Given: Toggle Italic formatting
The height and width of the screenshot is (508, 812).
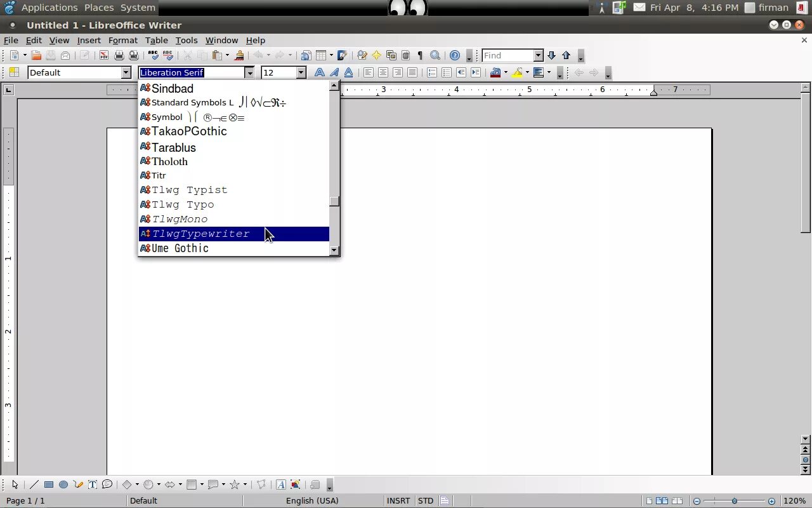Looking at the screenshot, I should click(x=334, y=72).
